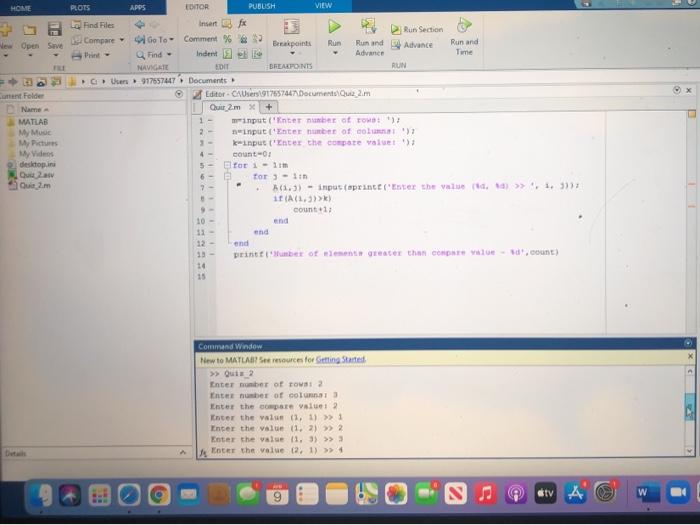Click the Command Window vertical scrollbar thumb
This screenshot has height=525, width=700.
tap(689, 406)
